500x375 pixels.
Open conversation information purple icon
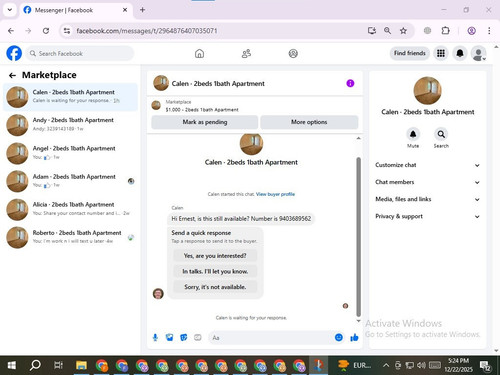point(350,83)
